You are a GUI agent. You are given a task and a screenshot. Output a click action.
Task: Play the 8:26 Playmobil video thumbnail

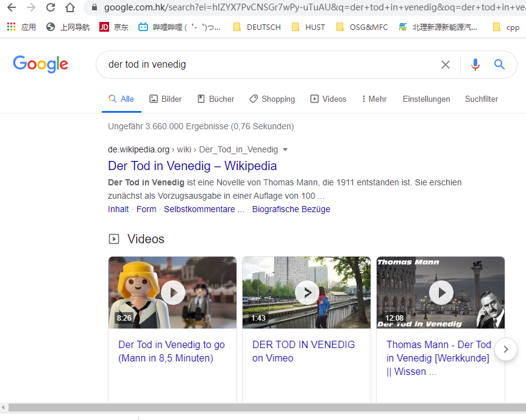(x=172, y=293)
